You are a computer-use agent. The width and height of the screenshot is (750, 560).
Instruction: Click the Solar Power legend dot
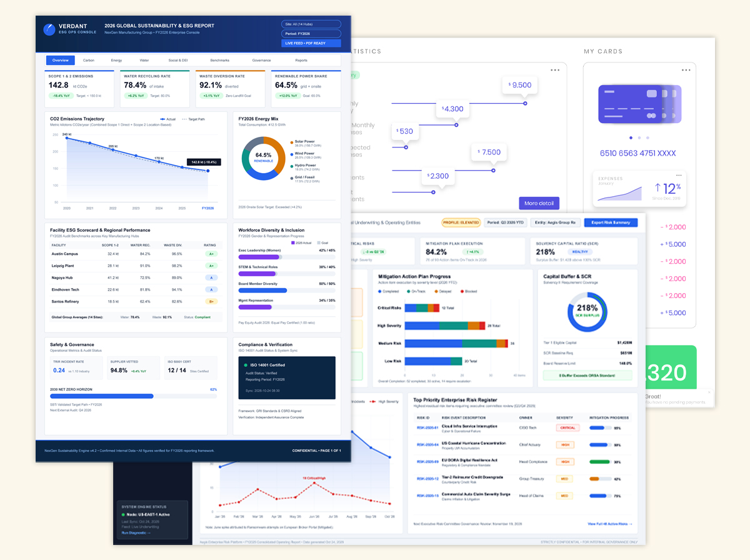(291, 142)
